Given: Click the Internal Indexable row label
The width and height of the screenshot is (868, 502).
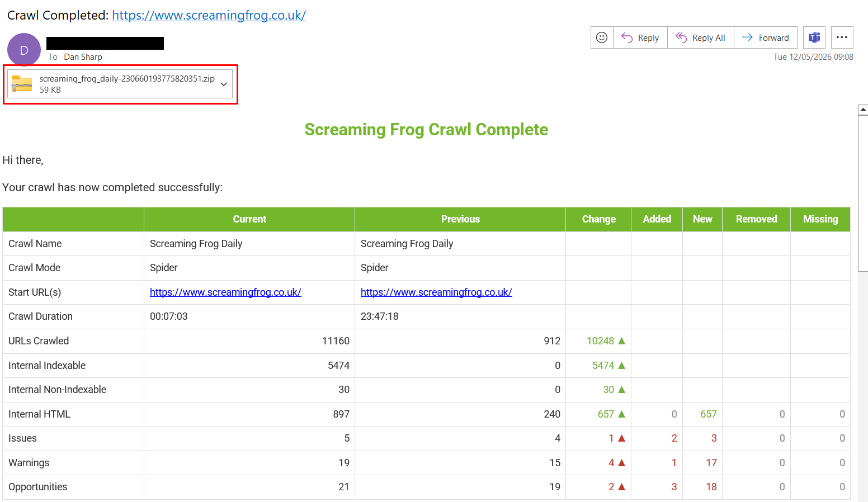Looking at the screenshot, I should coord(47,366).
